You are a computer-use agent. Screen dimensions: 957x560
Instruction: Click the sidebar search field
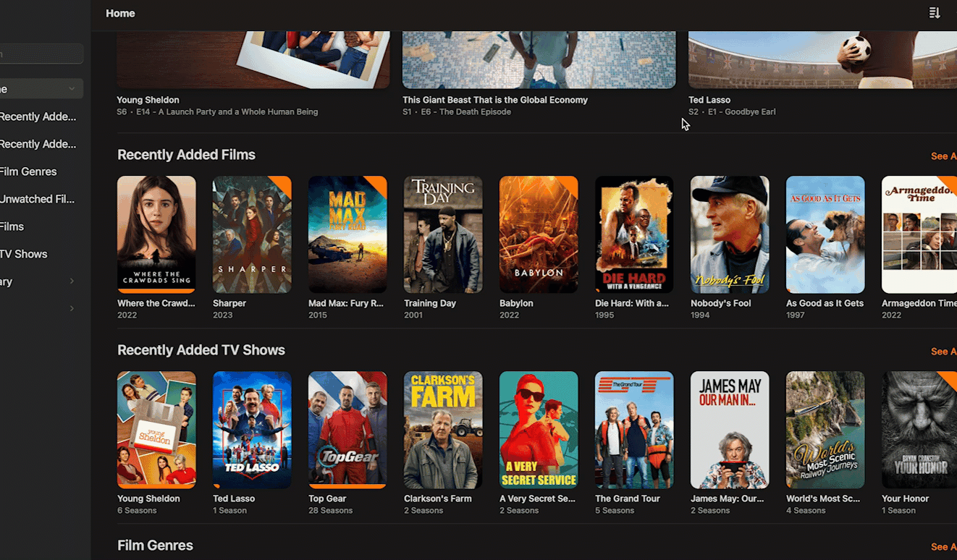click(41, 54)
